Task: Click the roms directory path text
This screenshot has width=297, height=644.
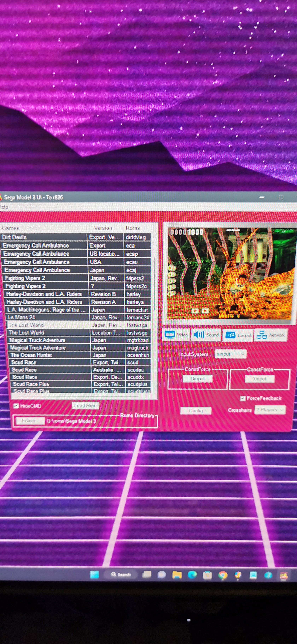Action: click(71, 421)
